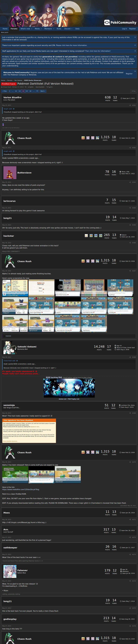Viewport: 138px width, 644px height.
Task: Open the Rules page
Action: (59, 29)
